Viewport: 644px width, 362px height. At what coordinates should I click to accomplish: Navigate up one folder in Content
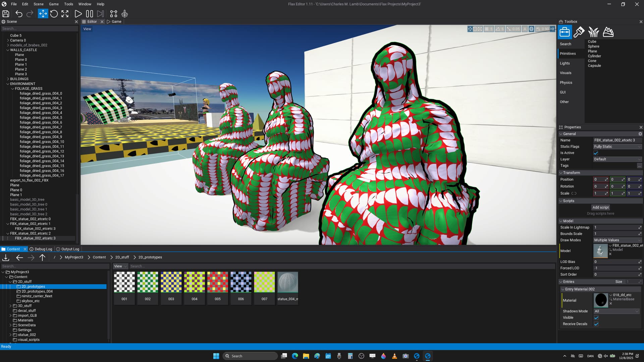click(x=42, y=257)
